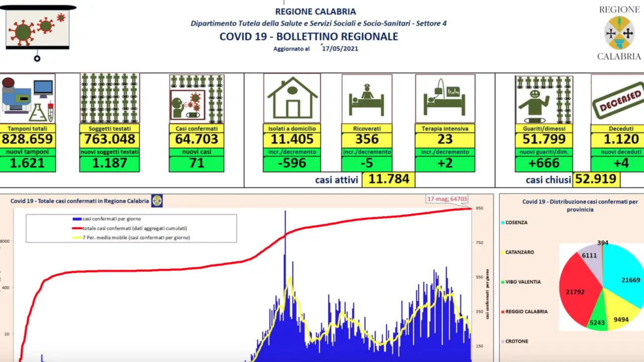Click the small emblem beside chart title
The width and height of the screenshot is (644, 362).
click(157, 201)
